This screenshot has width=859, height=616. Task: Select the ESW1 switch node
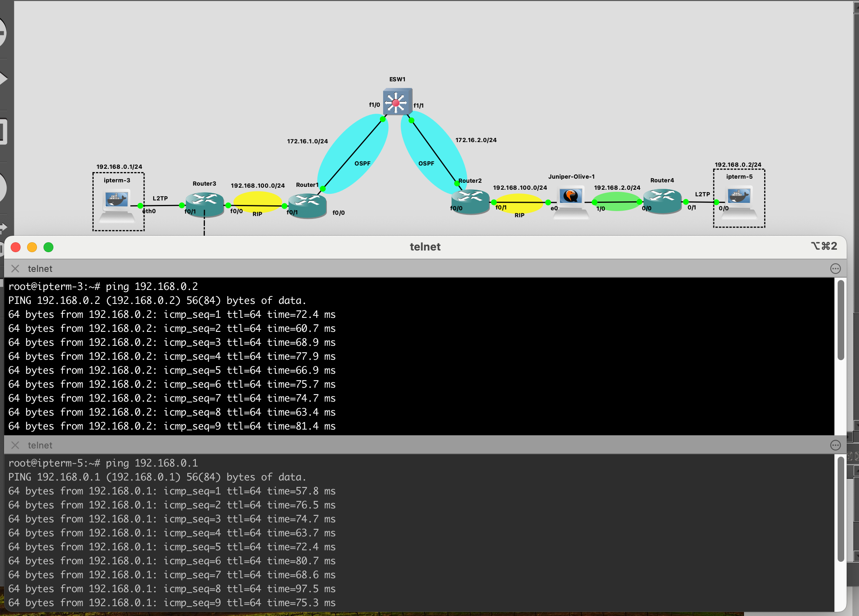pos(397,102)
